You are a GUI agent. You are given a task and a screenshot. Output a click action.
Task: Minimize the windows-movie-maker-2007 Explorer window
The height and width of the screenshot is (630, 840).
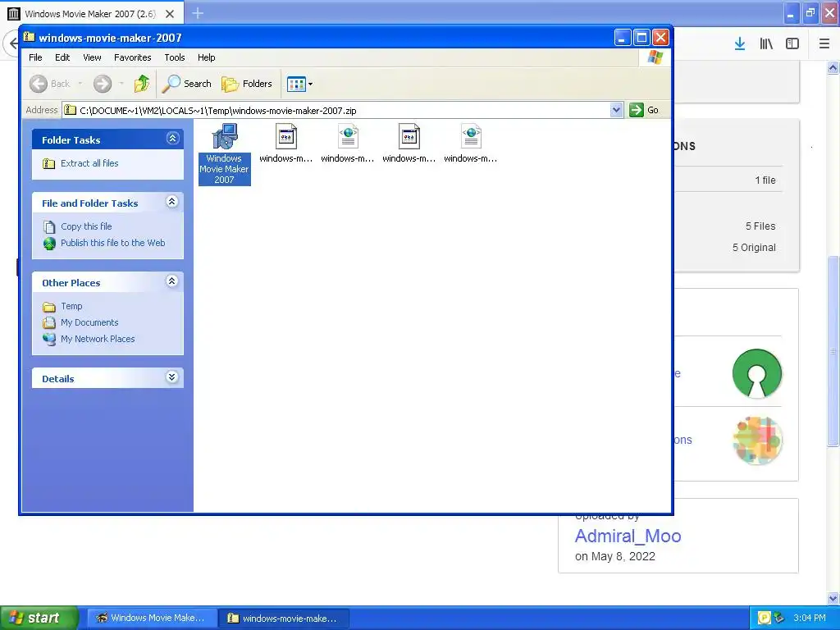622,38
